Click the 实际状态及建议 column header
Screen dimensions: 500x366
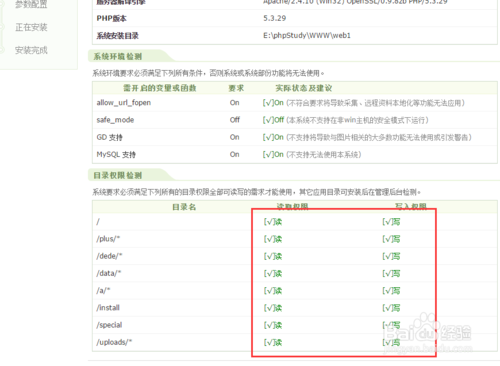coord(304,88)
